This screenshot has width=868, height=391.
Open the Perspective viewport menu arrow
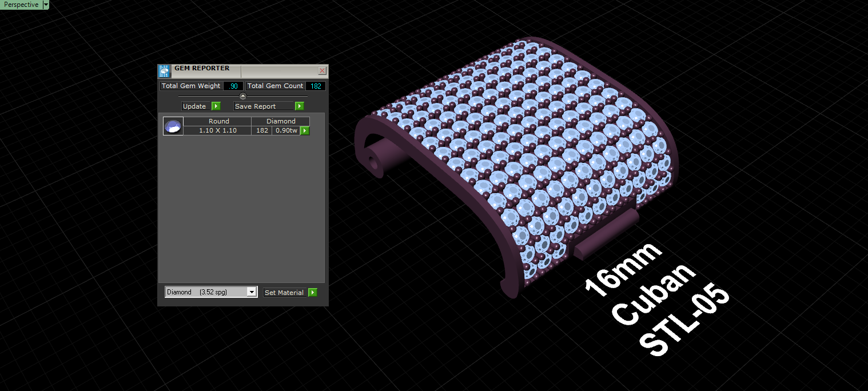coord(46,5)
